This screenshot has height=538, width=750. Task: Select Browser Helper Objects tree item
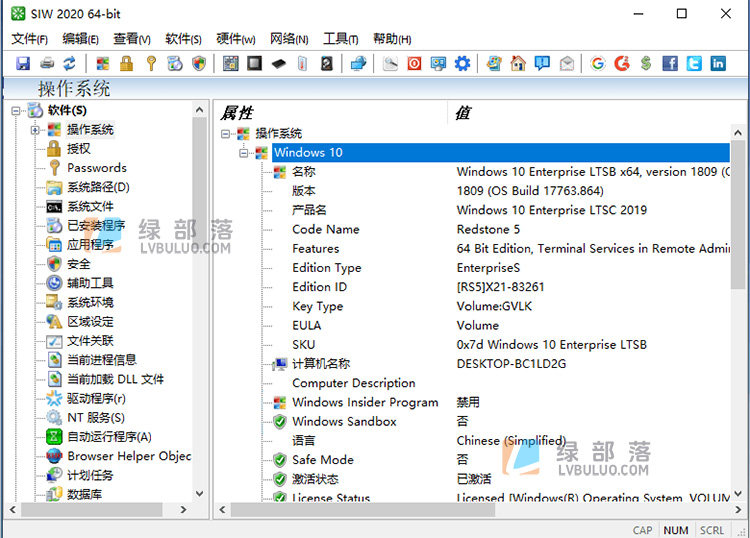(129, 456)
